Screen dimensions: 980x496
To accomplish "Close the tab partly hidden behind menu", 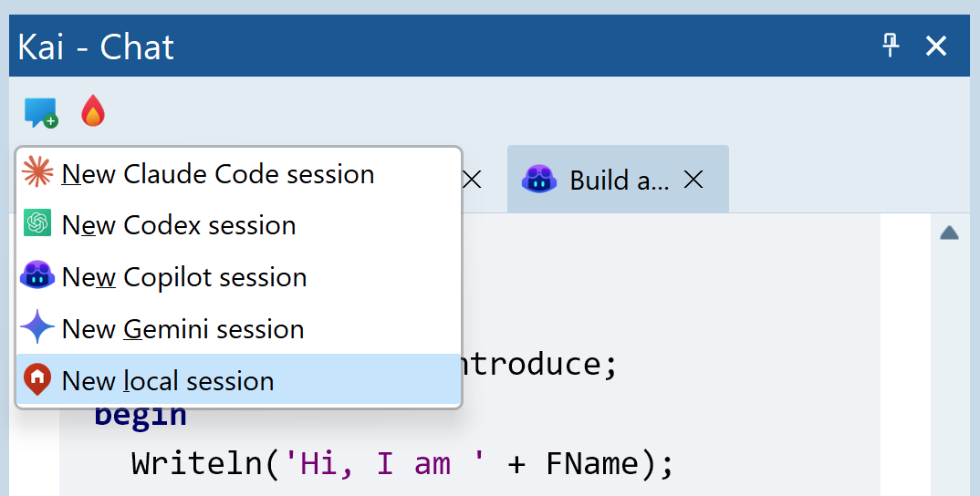I will (x=473, y=180).
